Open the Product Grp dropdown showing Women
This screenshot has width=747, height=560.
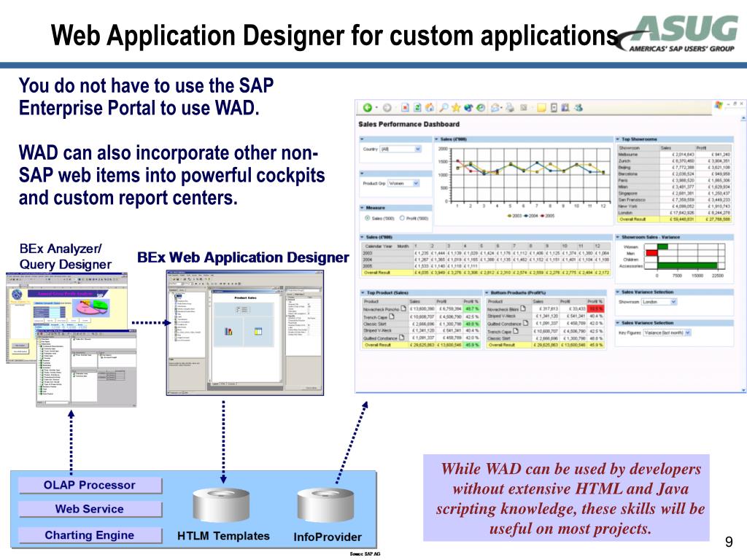(x=403, y=183)
